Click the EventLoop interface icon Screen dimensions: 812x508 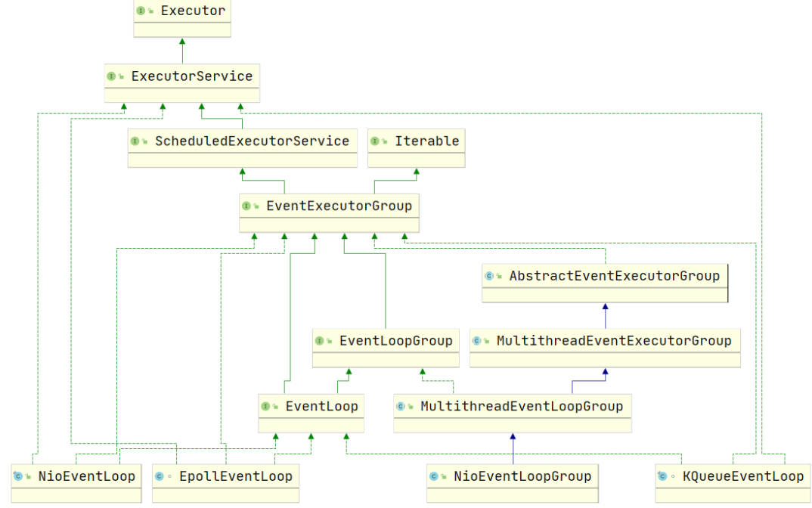point(266,407)
